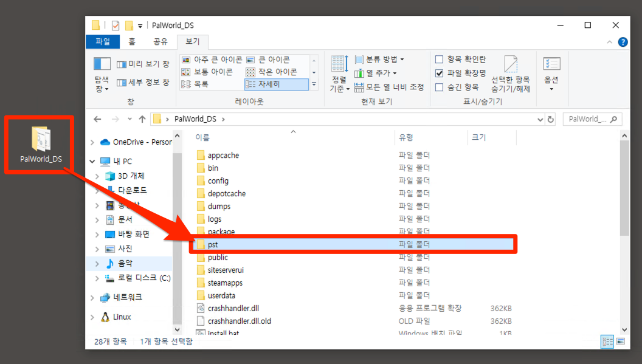Click the Help question mark icon
Image resolution: width=642 pixels, height=364 pixels.
623,42
